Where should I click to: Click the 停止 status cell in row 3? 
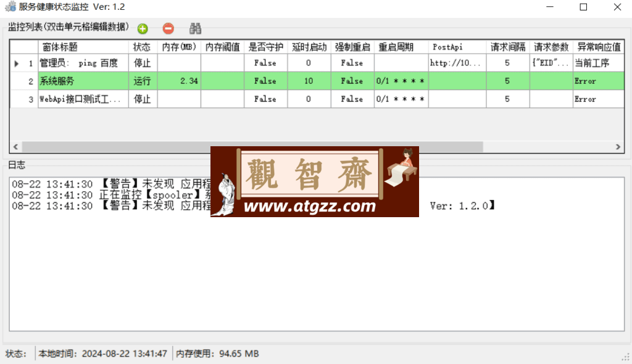(143, 99)
